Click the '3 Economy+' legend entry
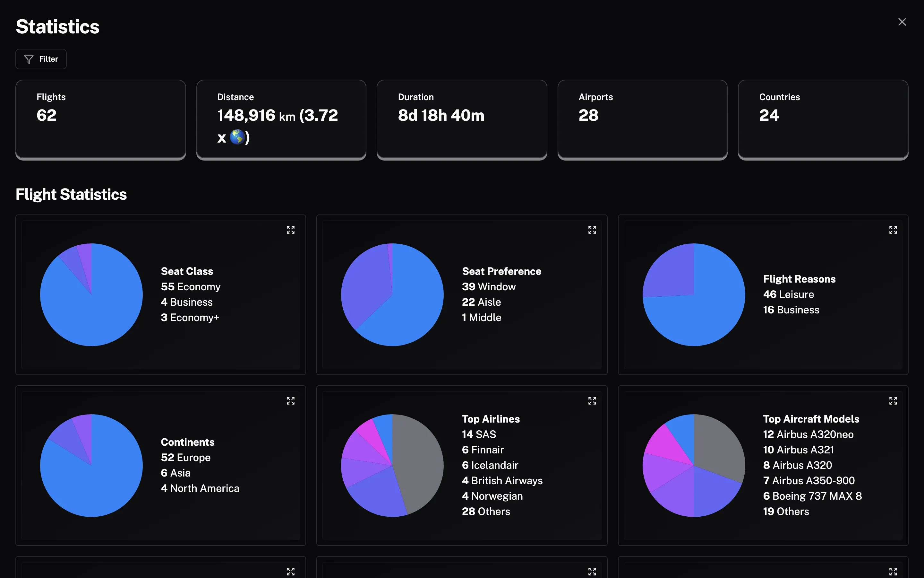 click(190, 318)
